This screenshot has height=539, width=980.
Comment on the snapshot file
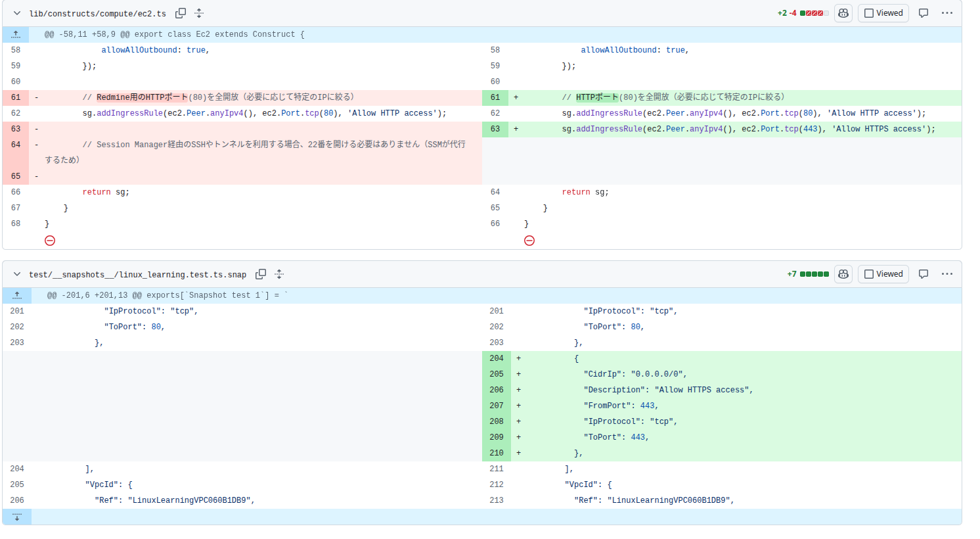924,274
